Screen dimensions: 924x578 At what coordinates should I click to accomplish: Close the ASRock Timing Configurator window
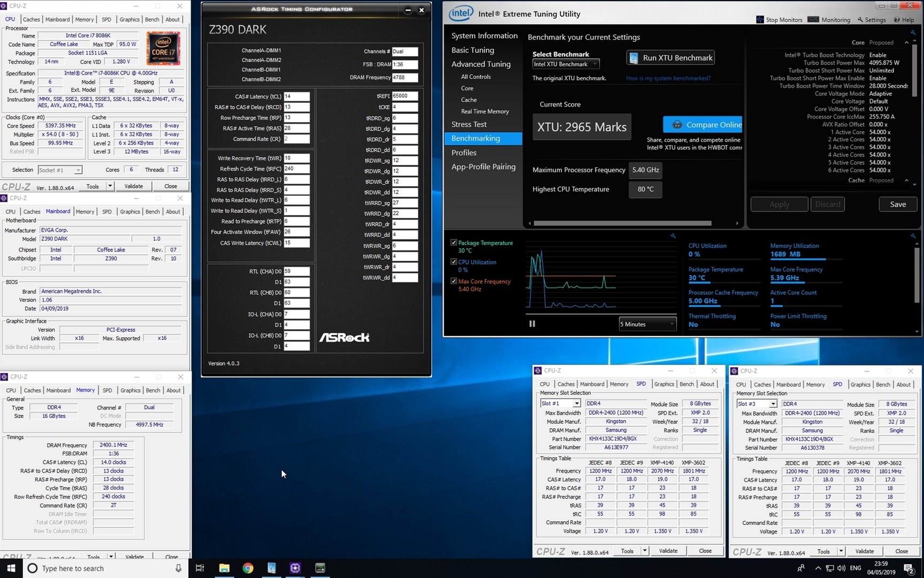pos(421,10)
